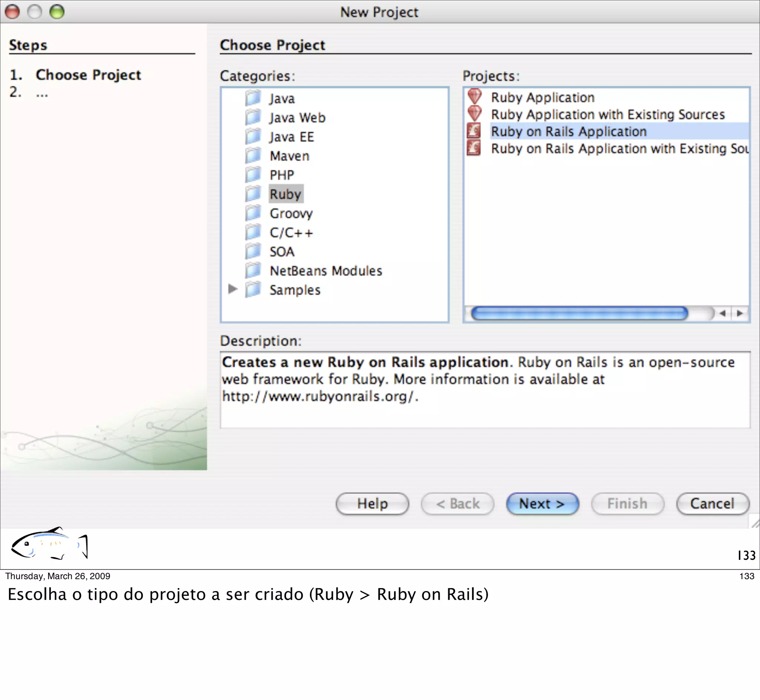The image size is (760, 700).
Task: Click the PHP category folder icon
Action: (253, 175)
